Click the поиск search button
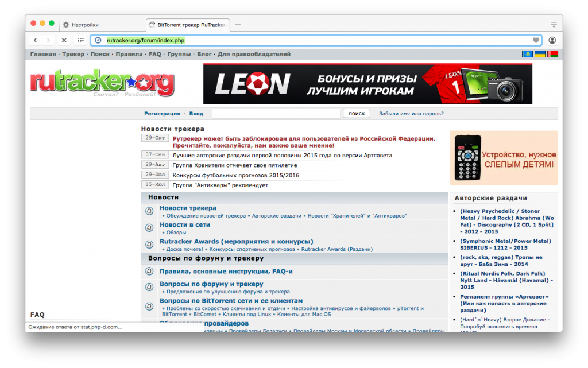Viewport: 588px width, 368px height. click(357, 114)
